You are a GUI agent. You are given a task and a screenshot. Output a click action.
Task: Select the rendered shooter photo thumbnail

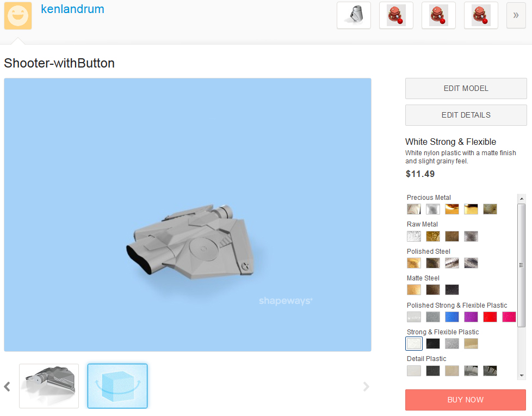click(x=49, y=386)
